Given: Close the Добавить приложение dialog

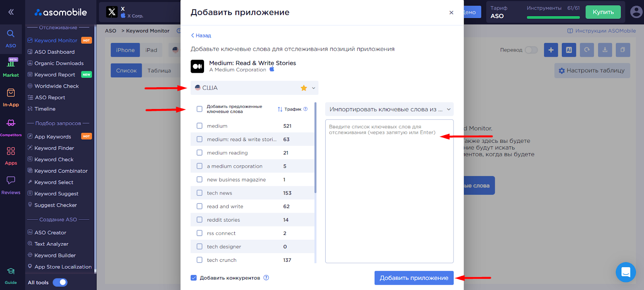Looking at the screenshot, I should click(451, 12).
